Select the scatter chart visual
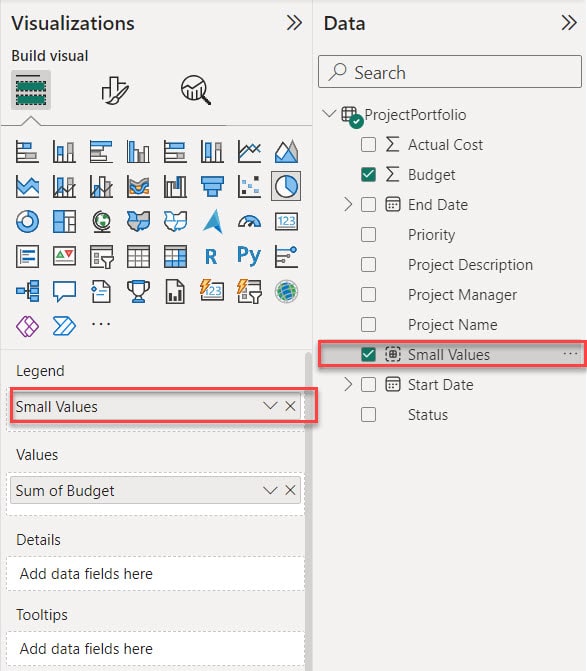 (x=249, y=187)
